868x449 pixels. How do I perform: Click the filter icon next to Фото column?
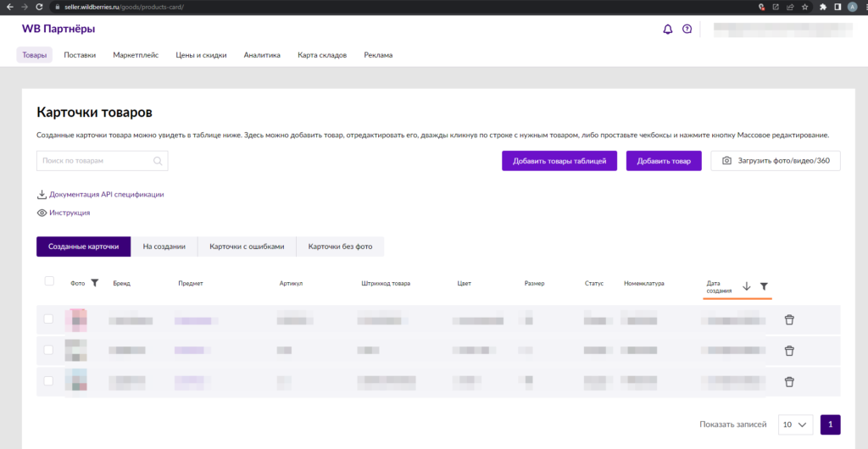point(95,283)
